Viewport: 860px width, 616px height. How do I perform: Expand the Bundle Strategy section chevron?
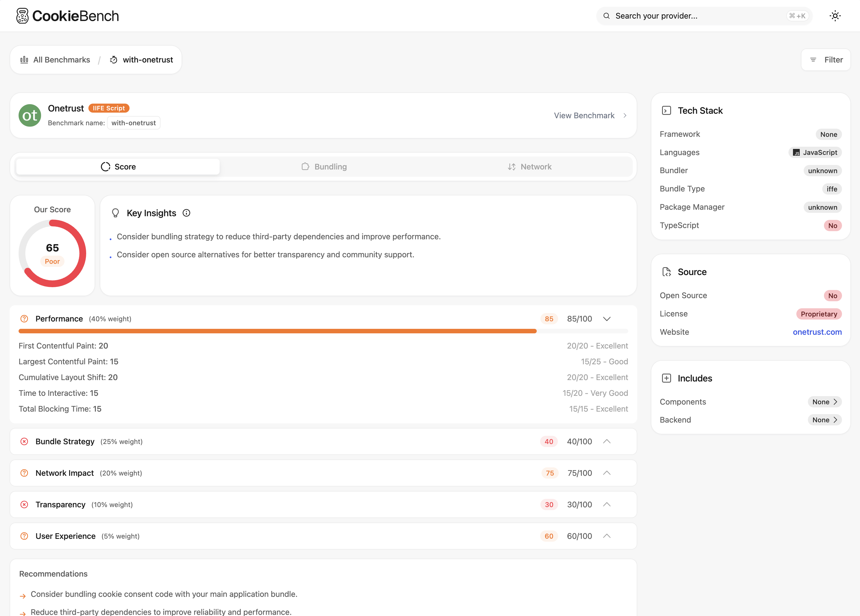pyautogui.click(x=607, y=441)
